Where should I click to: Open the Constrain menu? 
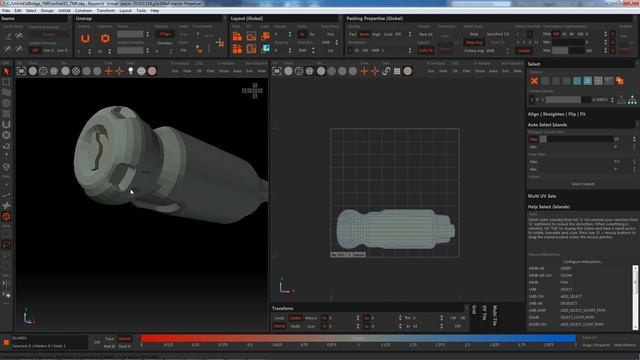point(83,11)
